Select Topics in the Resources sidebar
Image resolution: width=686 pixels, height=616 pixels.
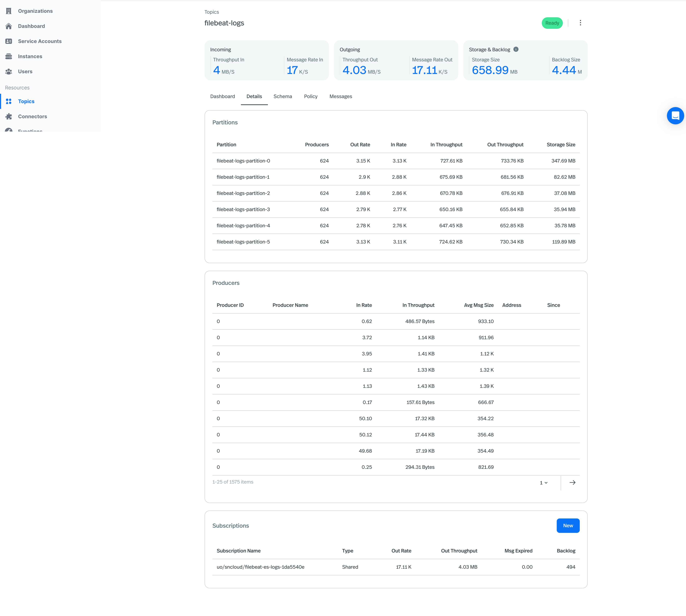pyautogui.click(x=26, y=101)
